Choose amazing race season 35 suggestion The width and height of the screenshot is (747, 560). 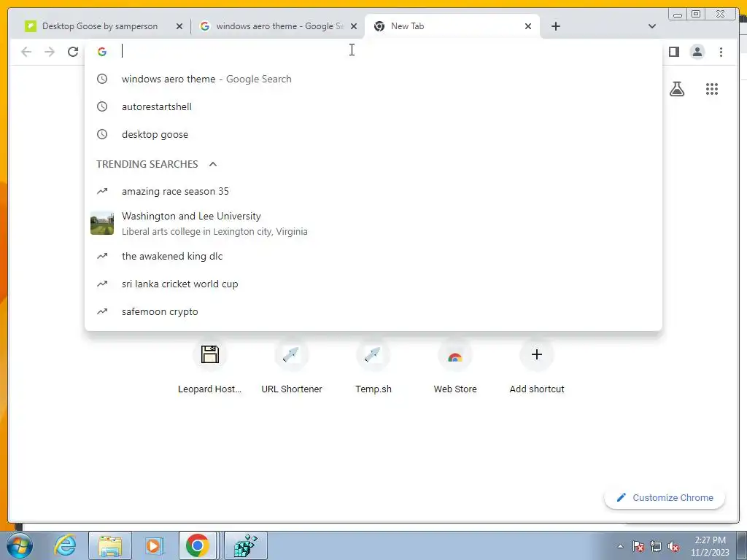click(373, 192)
